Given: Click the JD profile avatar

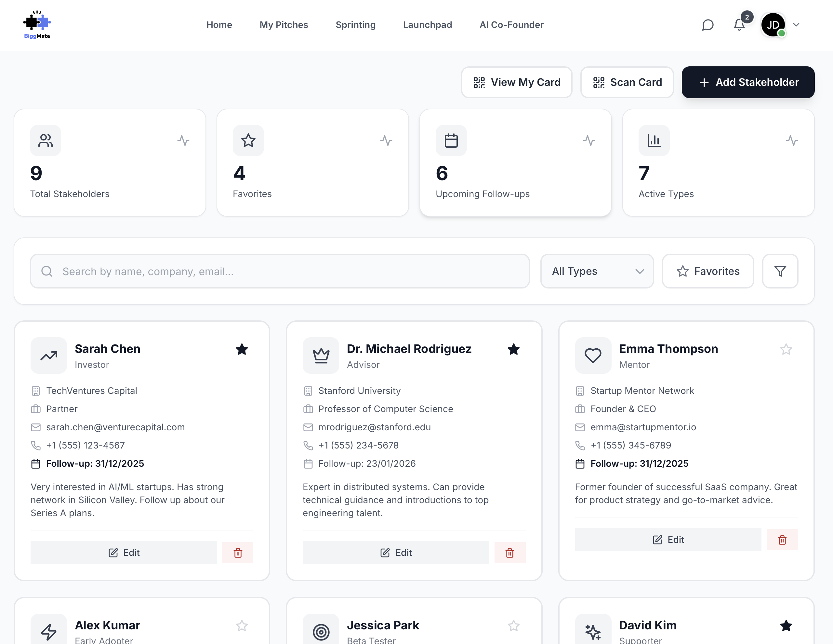Looking at the screenshot, I should coord(773,25).
